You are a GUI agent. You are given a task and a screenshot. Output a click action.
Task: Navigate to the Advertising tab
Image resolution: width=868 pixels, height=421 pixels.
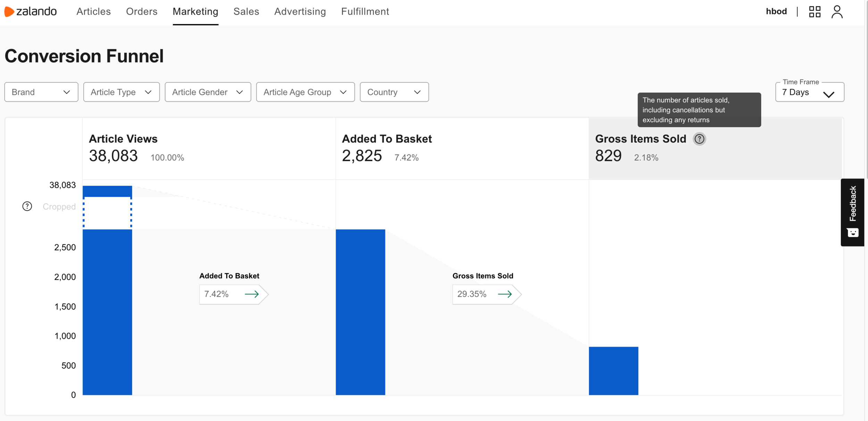click(x=300, y=11)
